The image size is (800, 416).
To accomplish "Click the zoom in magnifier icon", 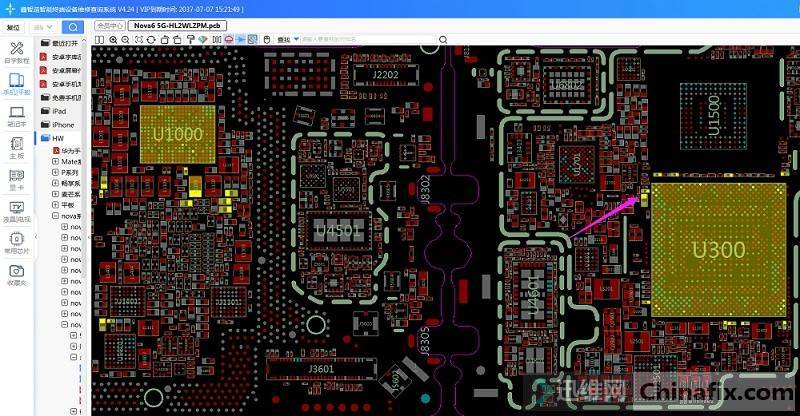I will pos(113,39).
